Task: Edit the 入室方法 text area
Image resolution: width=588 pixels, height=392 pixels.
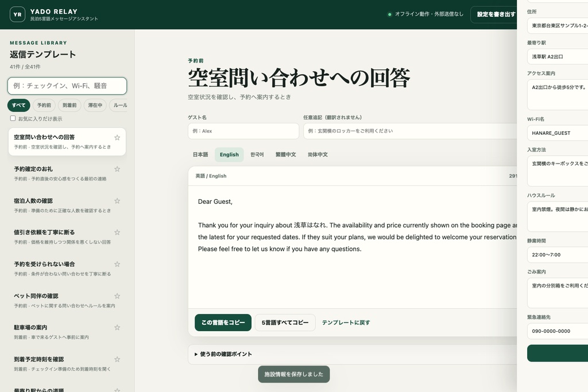Action: click(557, 171)
